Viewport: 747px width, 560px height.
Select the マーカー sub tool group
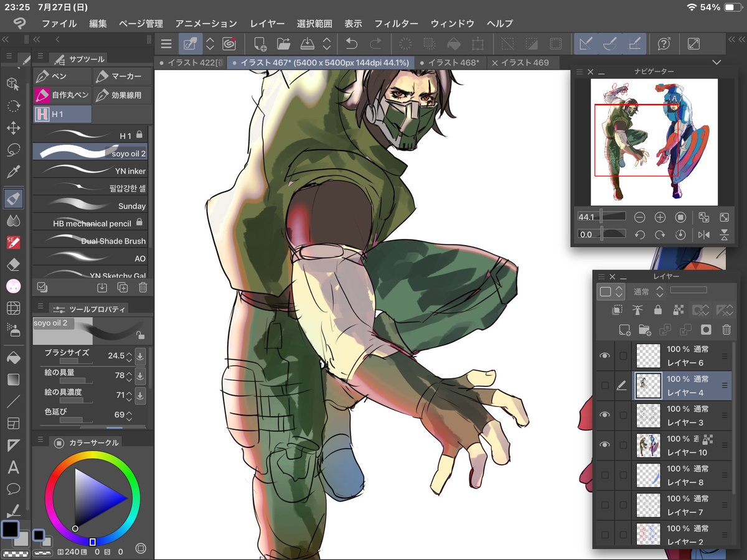122,77
